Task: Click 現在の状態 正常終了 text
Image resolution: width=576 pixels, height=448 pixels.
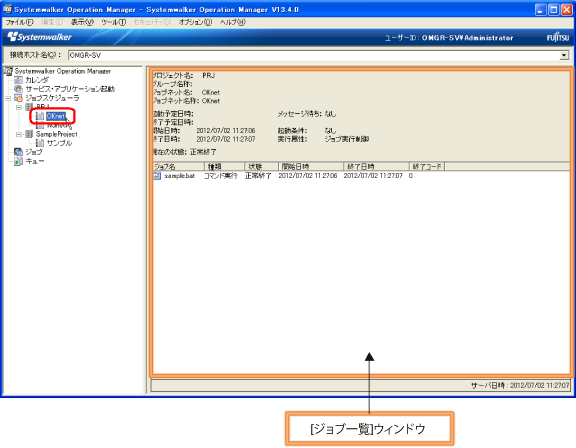Action: (203, 152)
